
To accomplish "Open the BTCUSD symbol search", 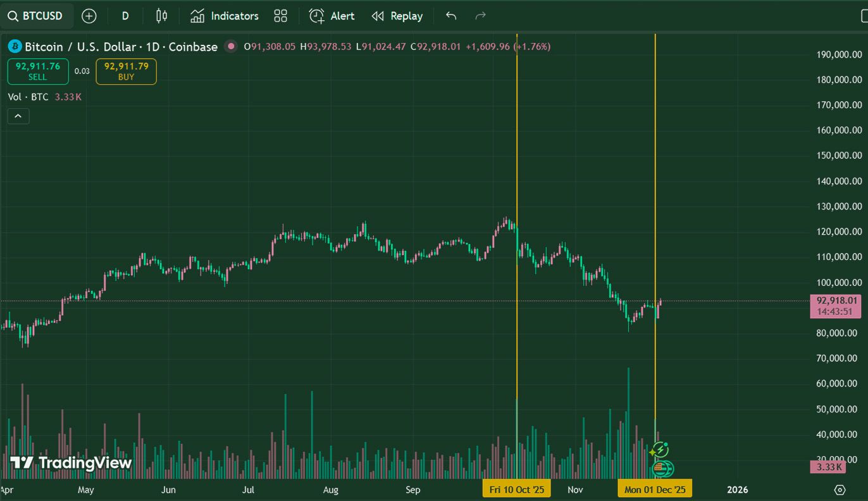I will click(37, 16).
